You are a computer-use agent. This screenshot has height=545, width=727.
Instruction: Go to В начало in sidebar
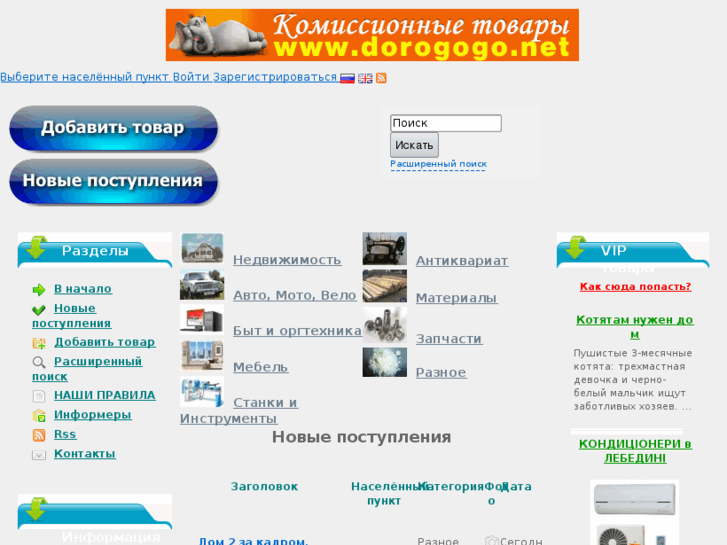click(x=83, y=289)
